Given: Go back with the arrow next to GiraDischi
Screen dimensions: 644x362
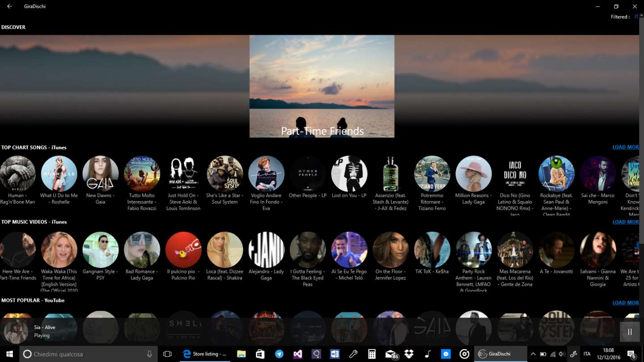Looking at the screenshot, I should click(9, 6).
